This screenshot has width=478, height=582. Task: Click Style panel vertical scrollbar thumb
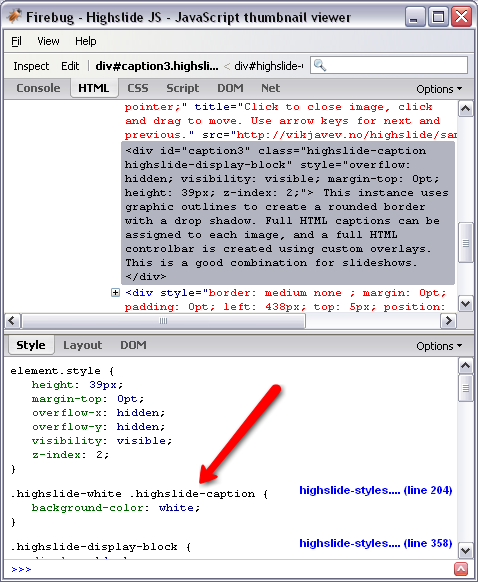coord(465,388)
